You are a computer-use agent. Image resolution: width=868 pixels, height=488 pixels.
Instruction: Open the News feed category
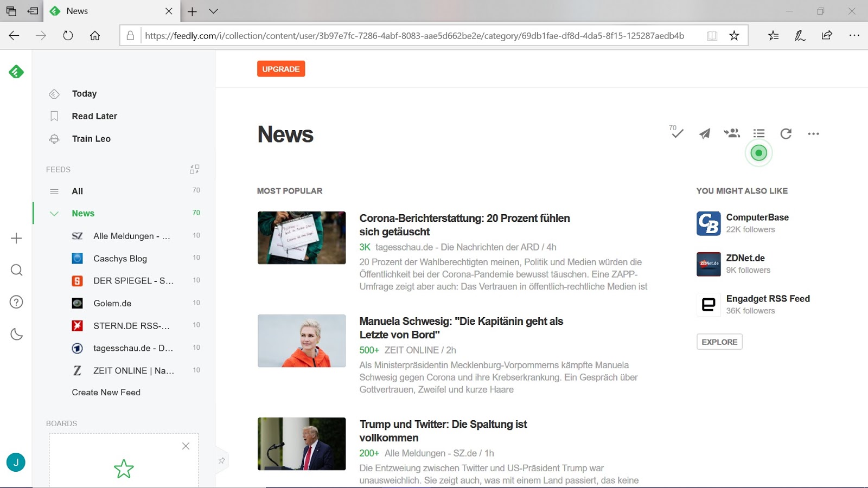click(x=83, y=214)
